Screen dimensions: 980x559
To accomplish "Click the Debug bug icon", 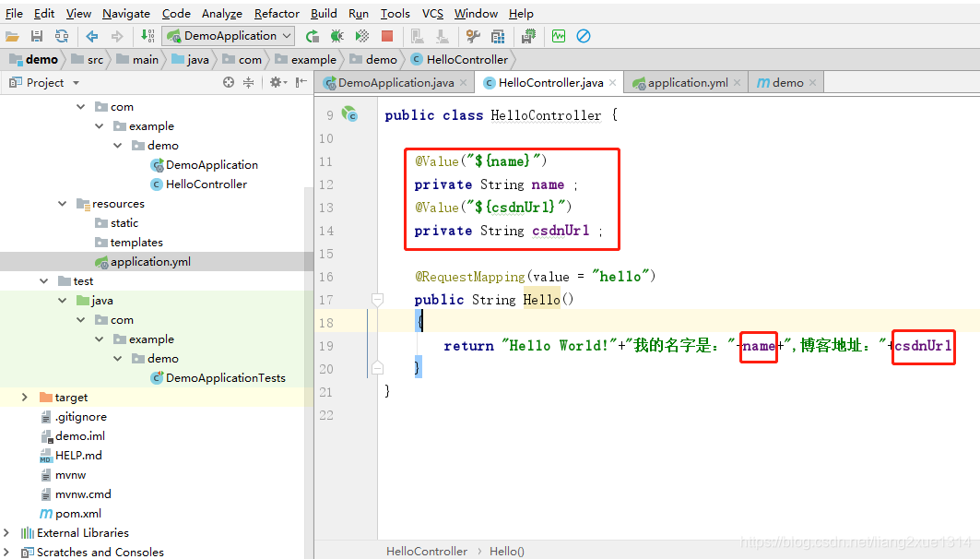I will click(x=337, y=36).
